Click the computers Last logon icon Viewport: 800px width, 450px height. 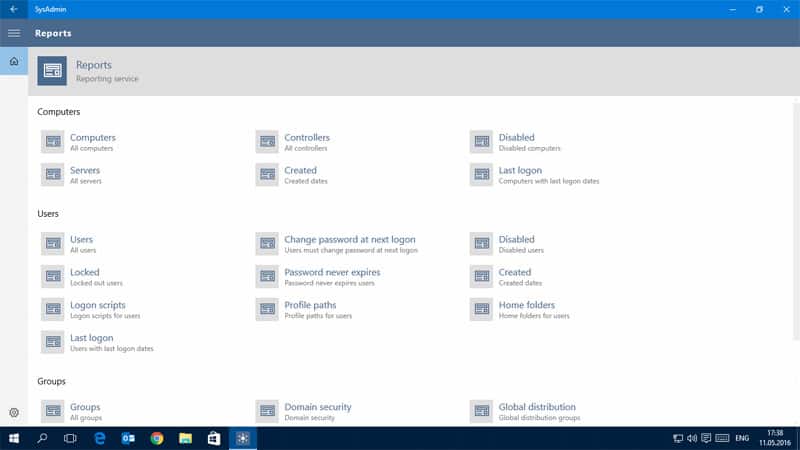pos(481,174)
